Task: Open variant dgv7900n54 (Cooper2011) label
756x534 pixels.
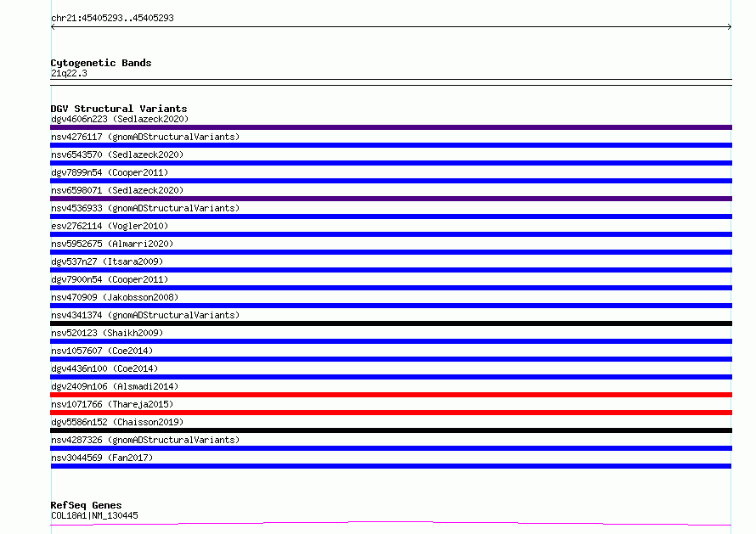Action: [x=110, y=279]
